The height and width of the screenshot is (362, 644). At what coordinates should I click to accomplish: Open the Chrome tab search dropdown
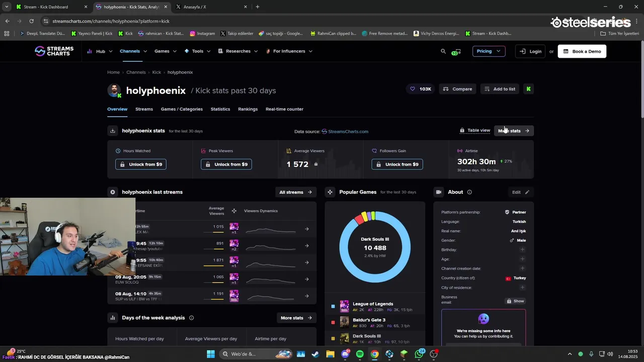7,7
